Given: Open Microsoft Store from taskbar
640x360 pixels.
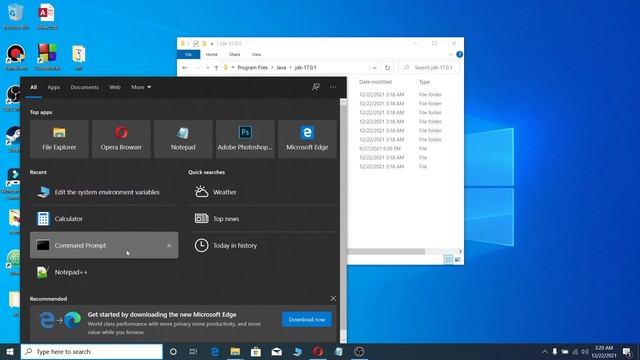Looking at the screenshot, I should point(256,351).
